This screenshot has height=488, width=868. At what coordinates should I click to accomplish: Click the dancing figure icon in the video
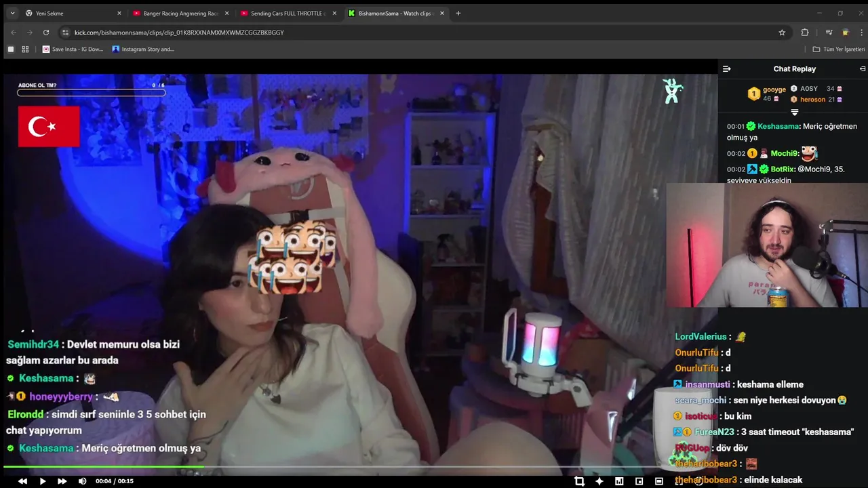673,91
